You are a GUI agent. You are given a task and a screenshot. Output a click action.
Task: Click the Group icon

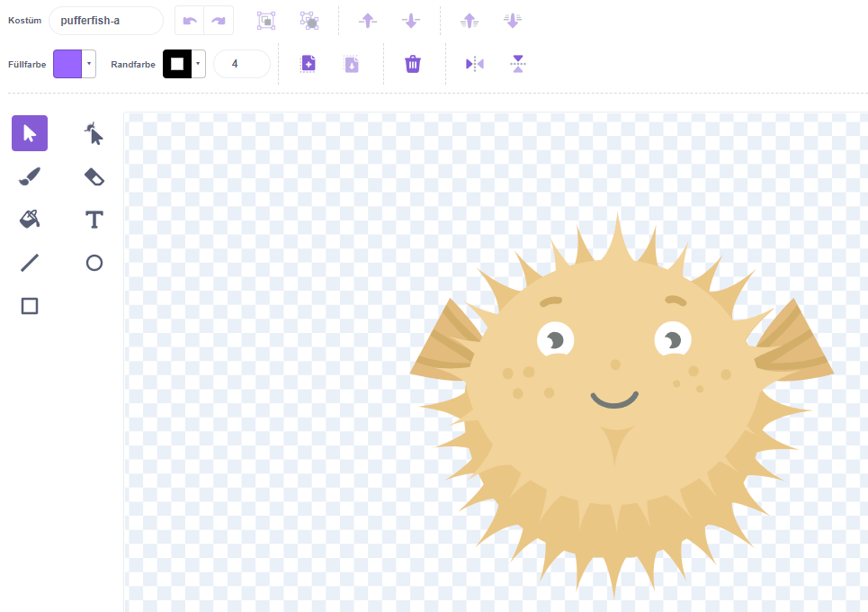266,21
